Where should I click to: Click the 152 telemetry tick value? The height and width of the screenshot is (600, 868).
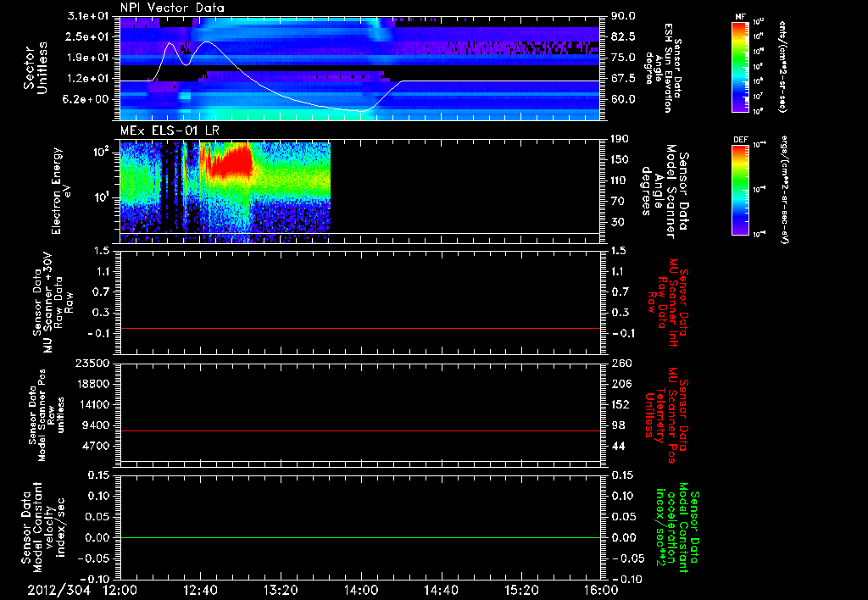tap(620, 404)
